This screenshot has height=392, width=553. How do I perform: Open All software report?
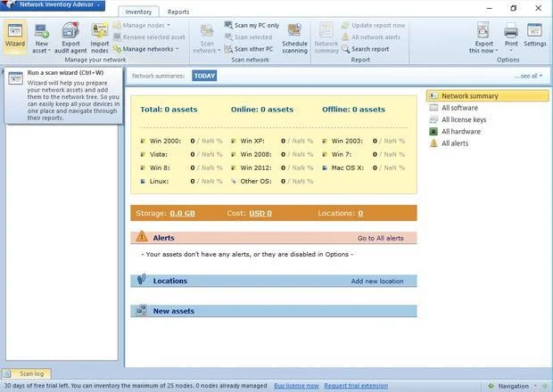[x=453, y=108]
